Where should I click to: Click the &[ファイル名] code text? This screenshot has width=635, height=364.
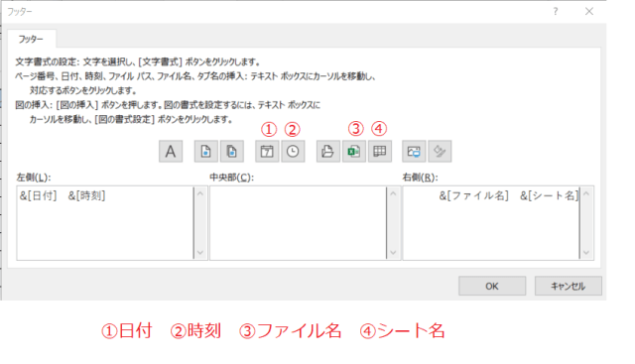(473, 196)
